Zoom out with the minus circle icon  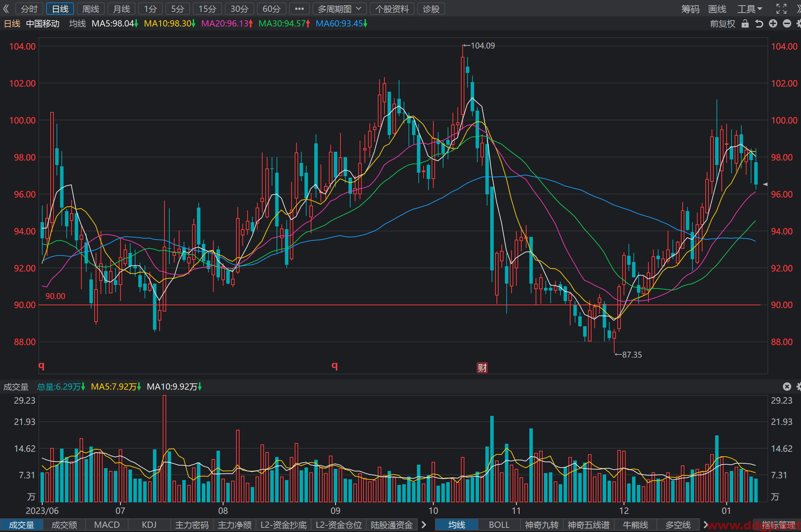pos(787,23)
